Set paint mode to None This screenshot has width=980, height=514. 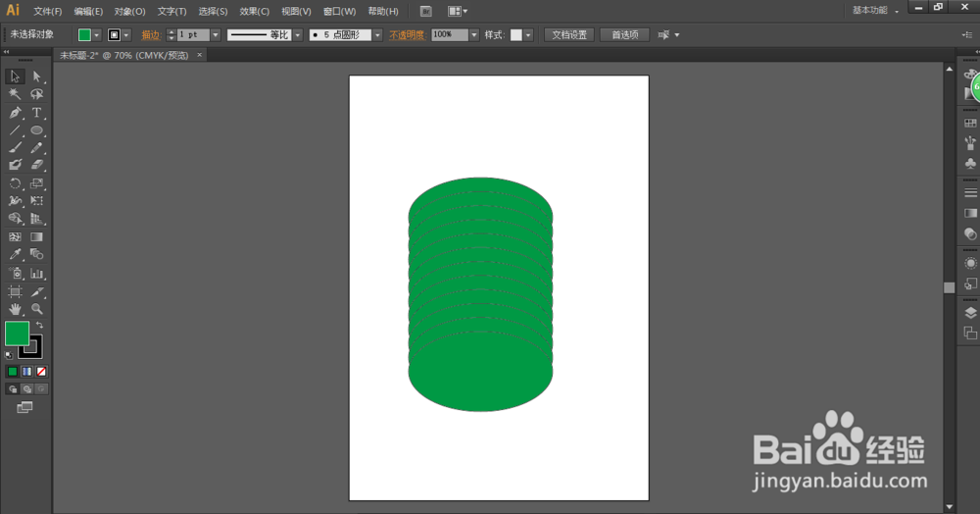(41, 372)
